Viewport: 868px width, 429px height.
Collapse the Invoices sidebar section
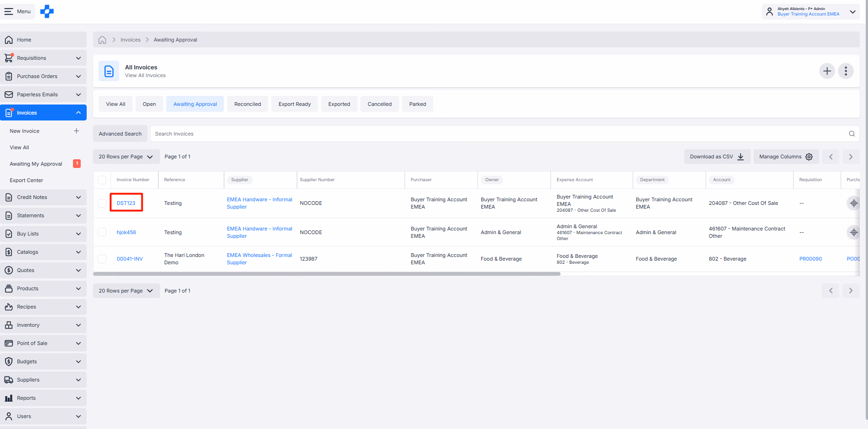78,113
